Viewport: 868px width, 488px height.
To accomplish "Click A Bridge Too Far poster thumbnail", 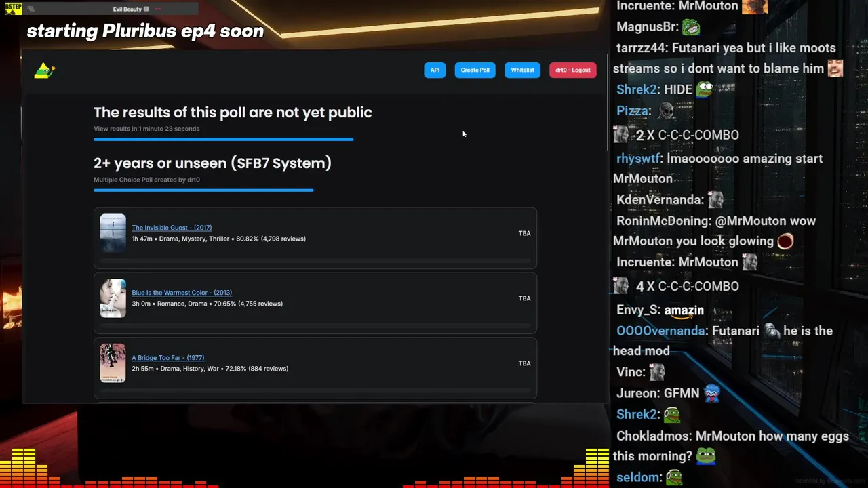I will [113, 363].
